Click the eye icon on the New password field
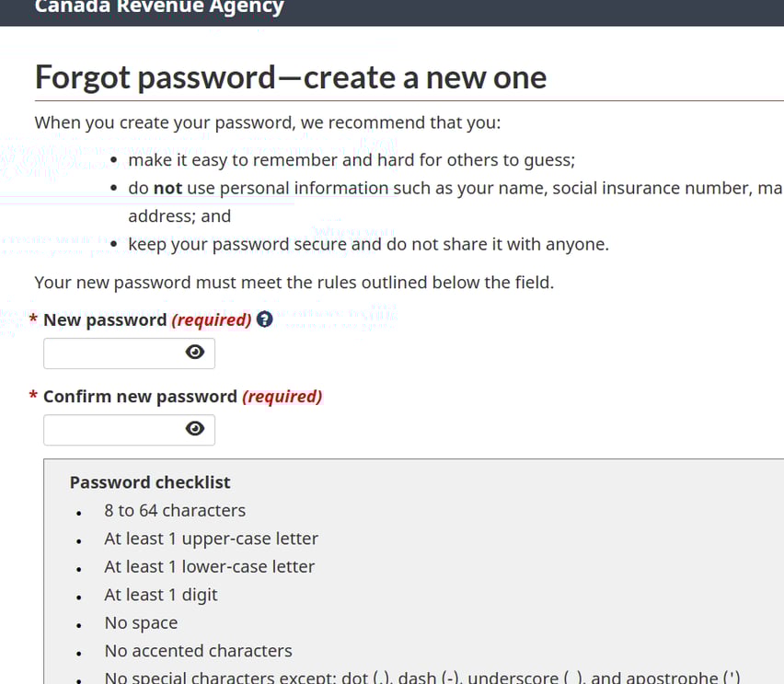The width and height of the screenshot is (784, 684). point(196,353)
